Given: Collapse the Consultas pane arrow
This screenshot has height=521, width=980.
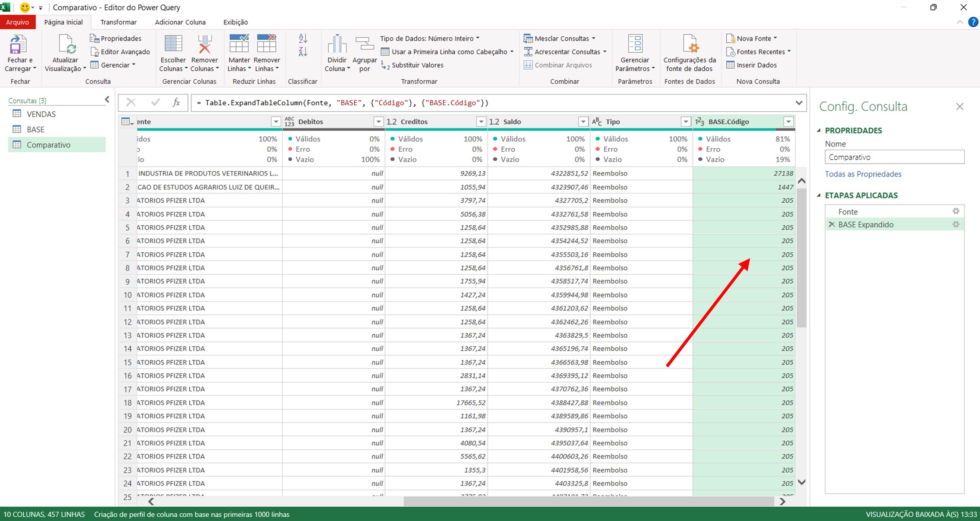Looking at the screenshot, I should (x=107, y=100).
